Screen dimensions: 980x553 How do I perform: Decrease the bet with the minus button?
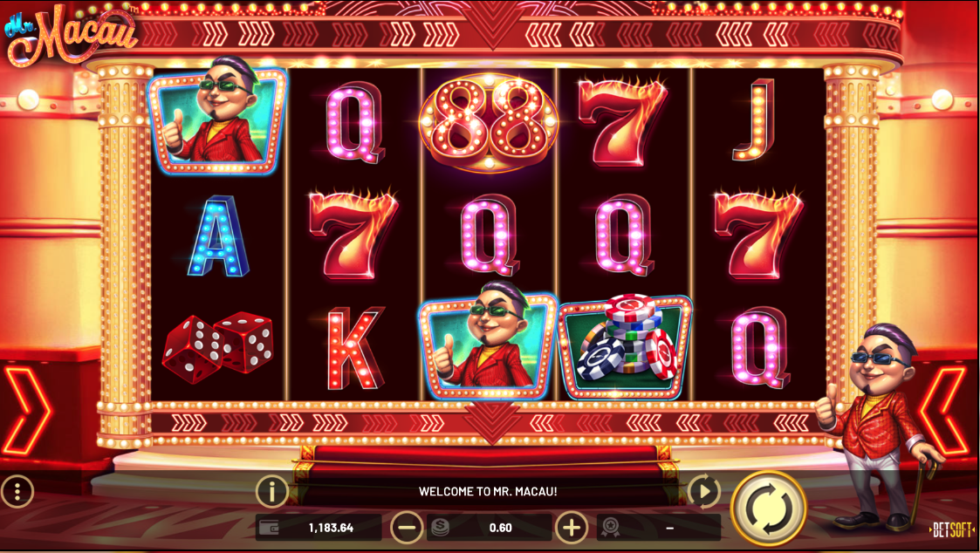pyautogui.click(x=407, y=528)
